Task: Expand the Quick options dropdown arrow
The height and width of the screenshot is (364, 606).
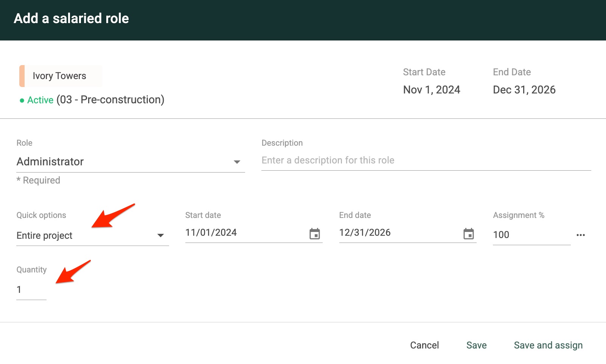Action: point(160,235)
